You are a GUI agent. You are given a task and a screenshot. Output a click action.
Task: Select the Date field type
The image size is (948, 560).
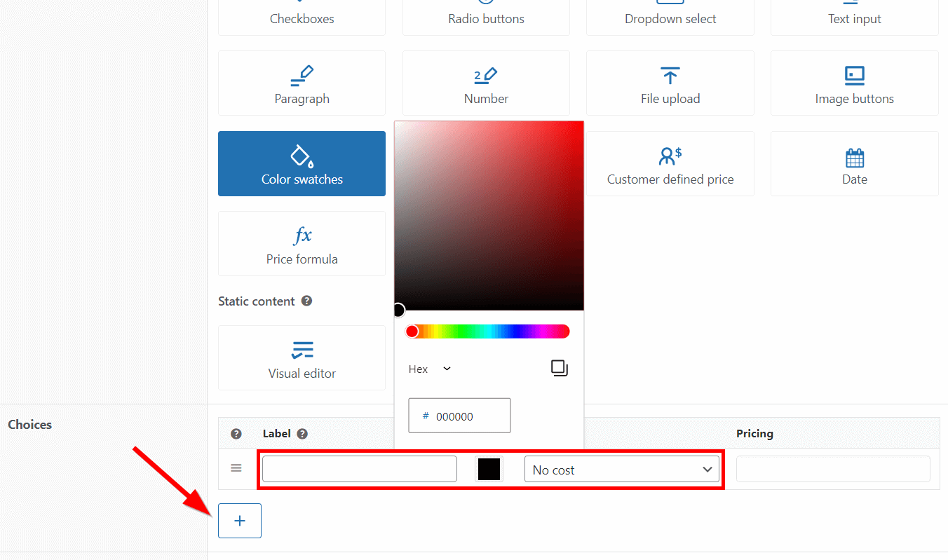pyautogui.click(x=854, y=163)
